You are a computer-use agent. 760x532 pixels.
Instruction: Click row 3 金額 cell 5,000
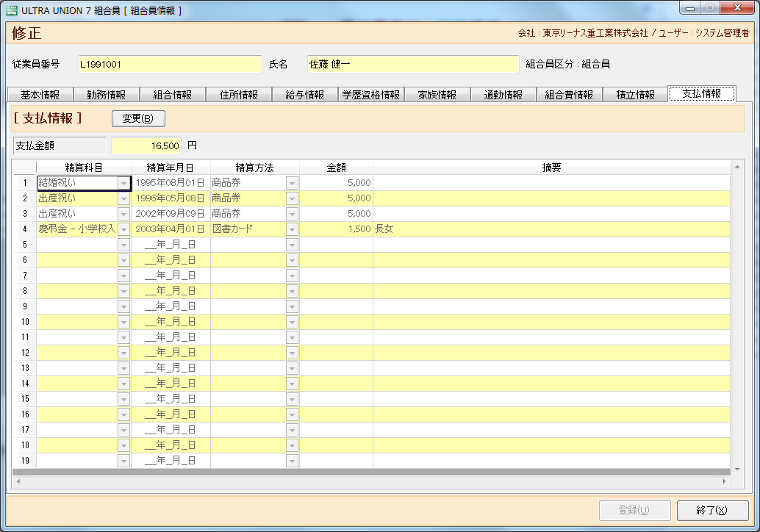pos(337,214)
